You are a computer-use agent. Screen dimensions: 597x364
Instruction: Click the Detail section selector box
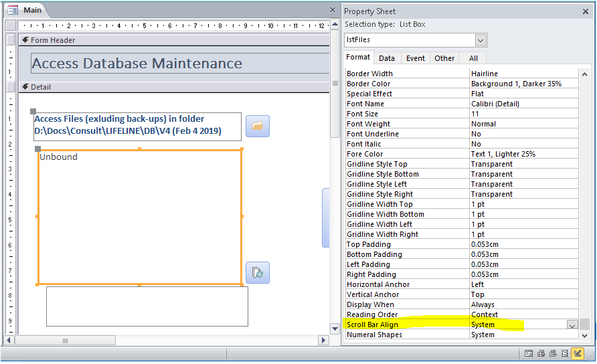(11, 86)
